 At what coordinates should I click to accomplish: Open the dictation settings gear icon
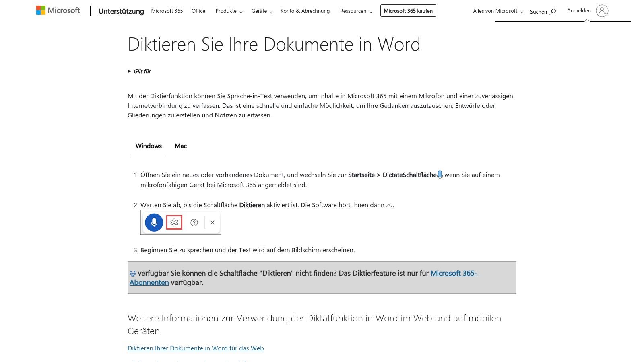pyautogui.click(x=174, y=222)
